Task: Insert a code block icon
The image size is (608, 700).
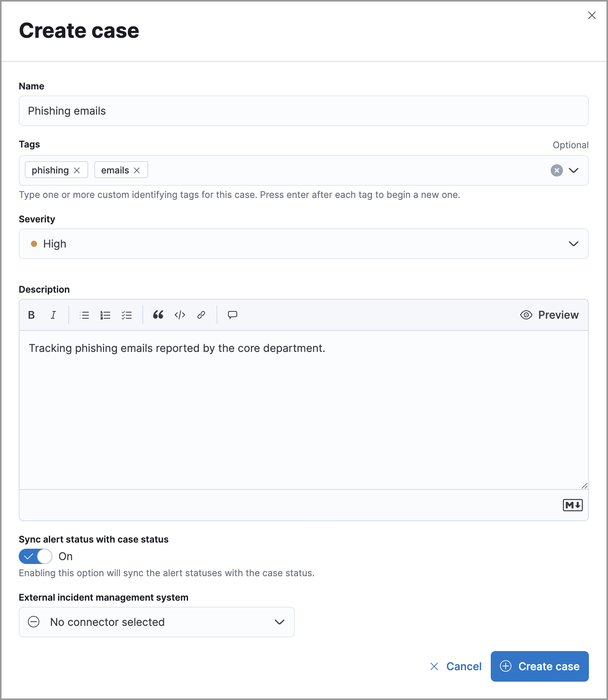Action: [x=180, y=315]
